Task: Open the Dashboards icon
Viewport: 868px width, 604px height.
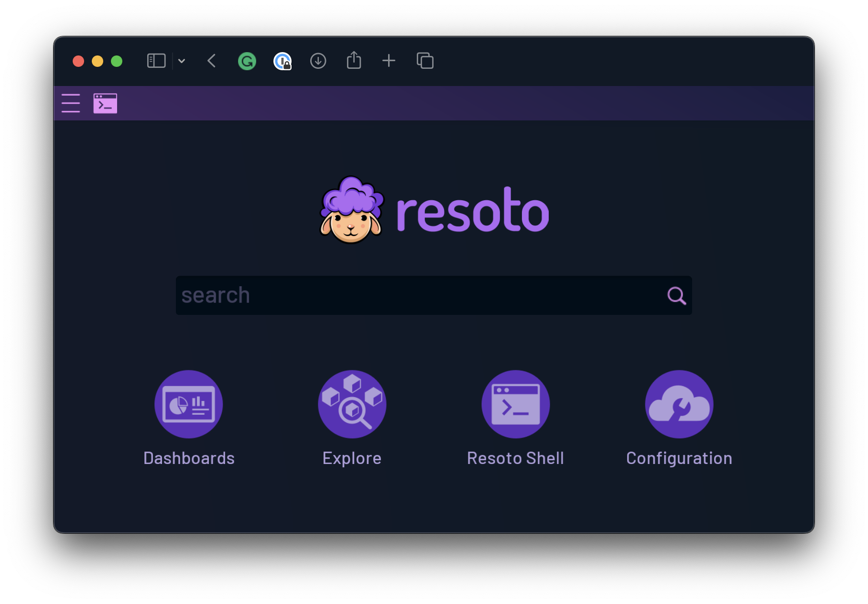Action: point(189,404)
